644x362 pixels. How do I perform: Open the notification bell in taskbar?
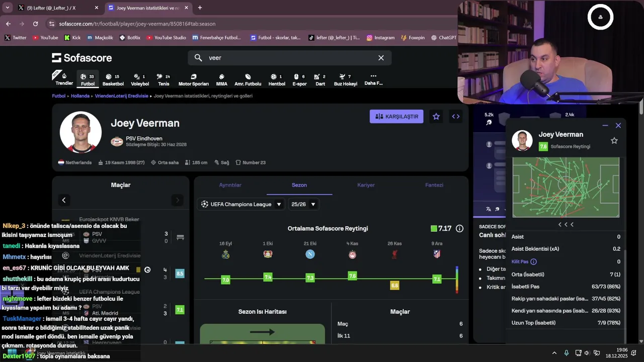click(x=634, y=353)
